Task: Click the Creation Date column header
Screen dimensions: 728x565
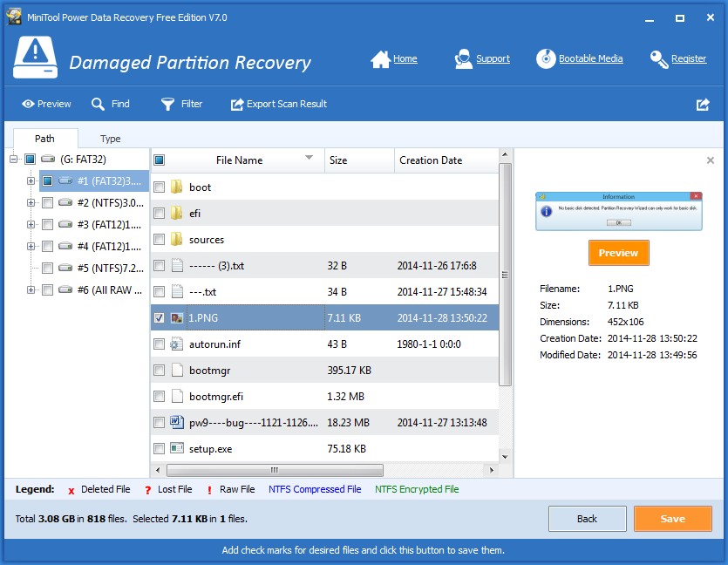Action: [x=446, y=160]
